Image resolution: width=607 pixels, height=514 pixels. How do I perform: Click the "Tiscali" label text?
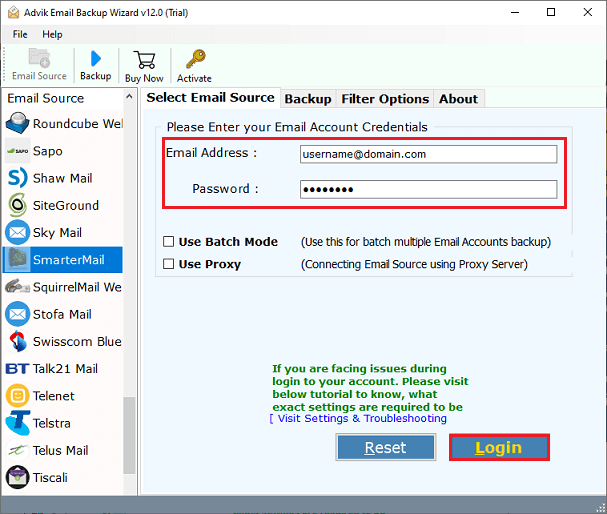(50, 478)
